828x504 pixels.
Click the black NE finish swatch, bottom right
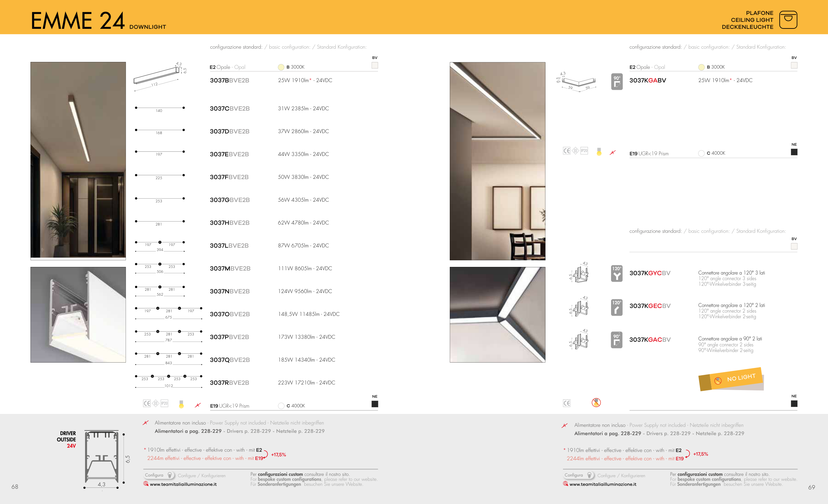(794, 404)
